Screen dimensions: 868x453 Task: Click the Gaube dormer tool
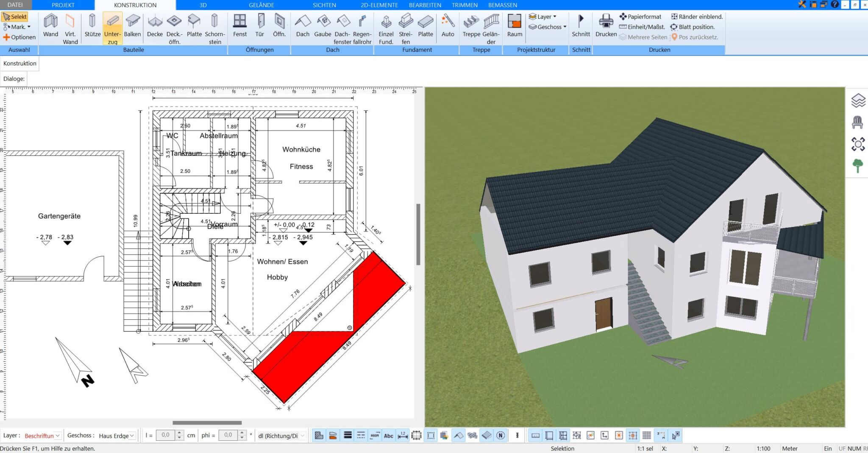tap(323, 27)
